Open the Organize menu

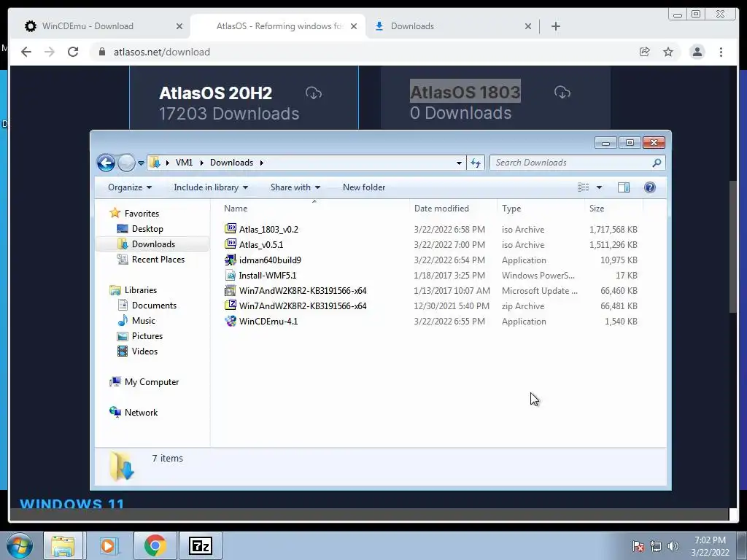pos(130,187)
